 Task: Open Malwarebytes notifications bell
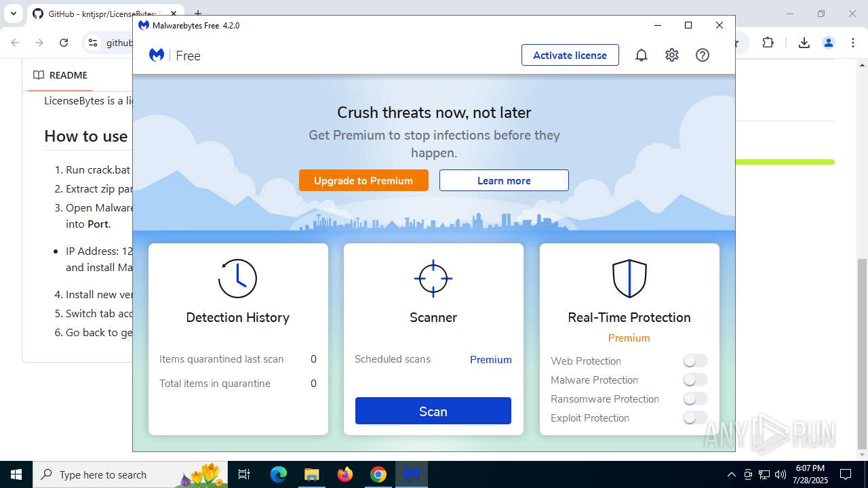[x=642, y=56]
